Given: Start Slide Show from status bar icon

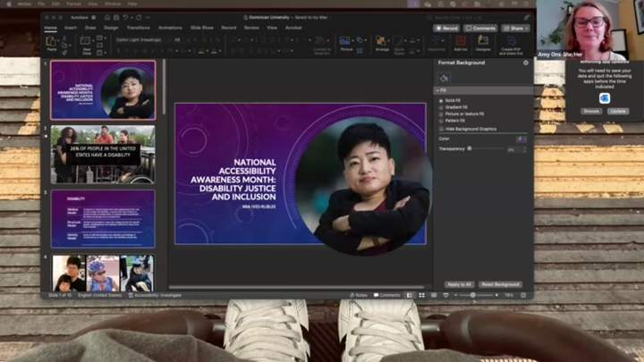Looking at the screenshot, I should click(x=445, y=295).
